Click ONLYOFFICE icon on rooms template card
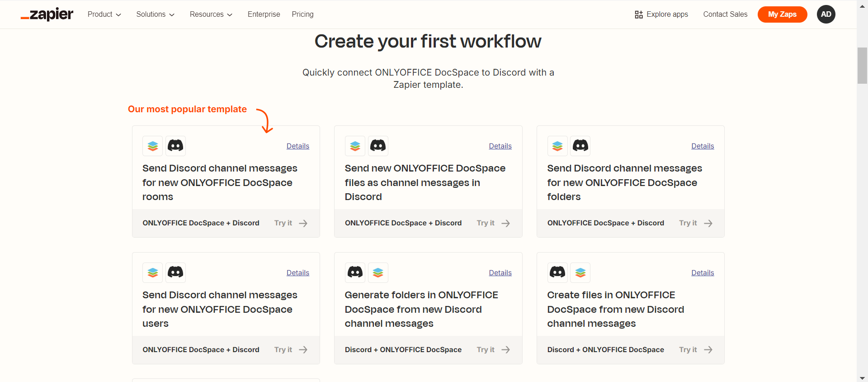The width and height of the screenshot is (868, 382). coord(153,146)
